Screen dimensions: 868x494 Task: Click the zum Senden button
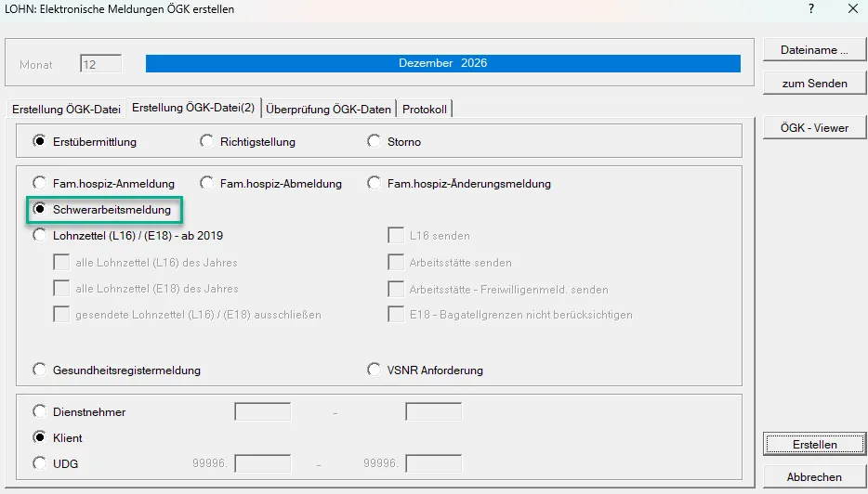[814, 83]
